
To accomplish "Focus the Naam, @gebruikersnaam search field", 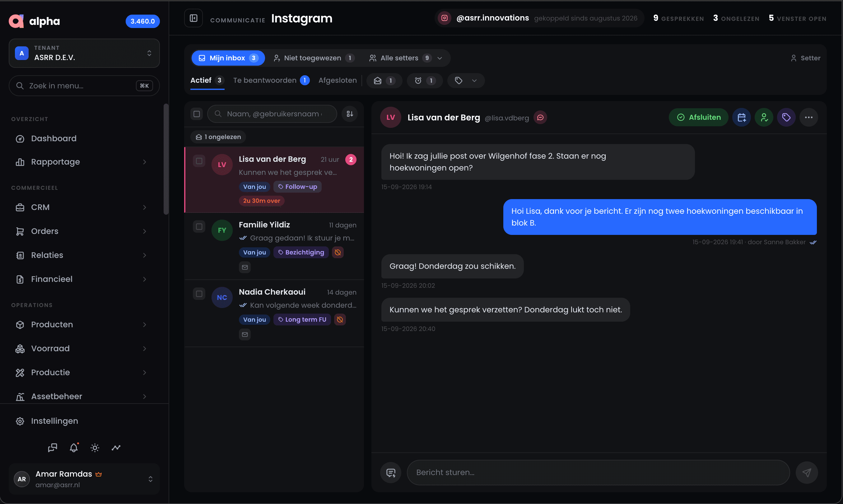I will (272, 114).
